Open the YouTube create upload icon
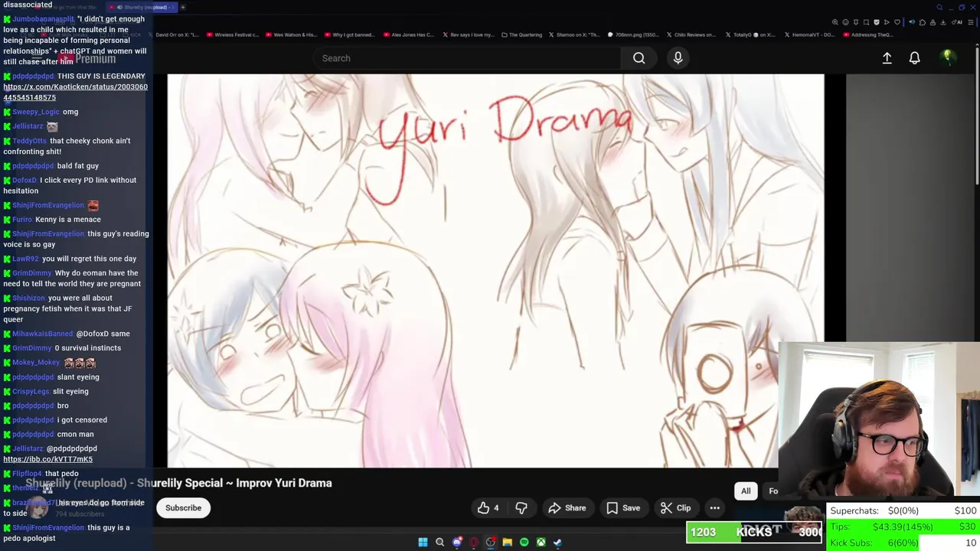 [887, 58]
